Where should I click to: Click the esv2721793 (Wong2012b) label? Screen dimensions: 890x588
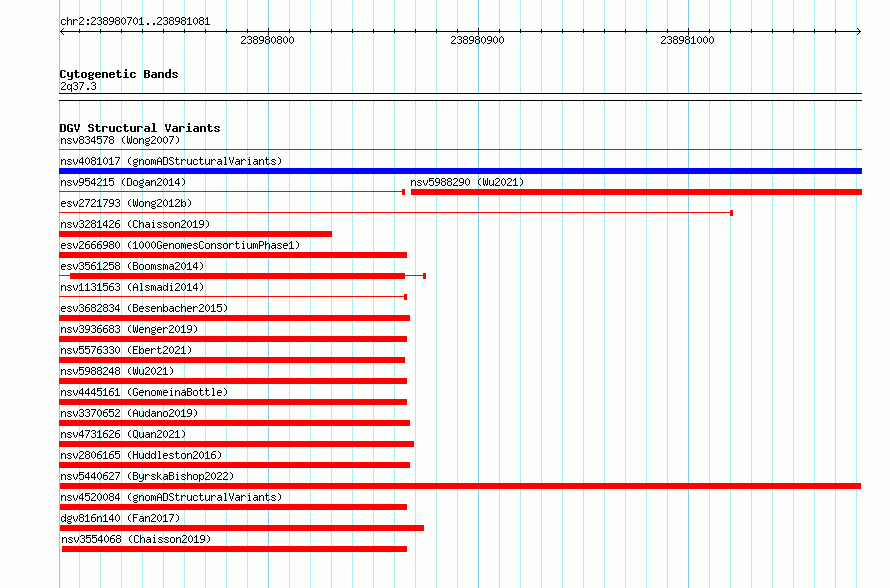(x=126, y=203)
